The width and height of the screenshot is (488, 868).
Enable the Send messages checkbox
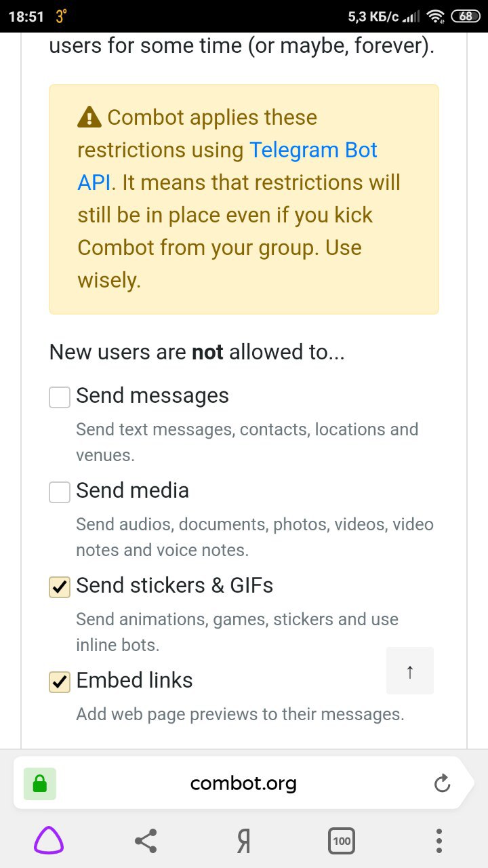pos(60,397)
